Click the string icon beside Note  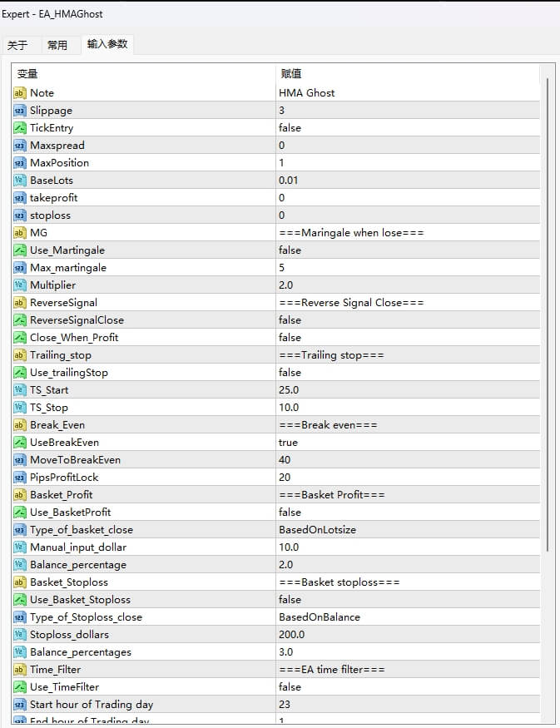click(x=20, y=93)
